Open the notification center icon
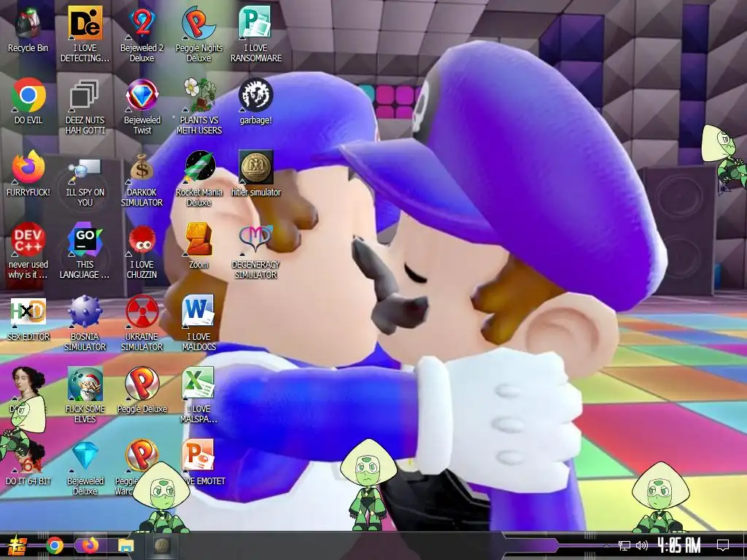This screenshot has width=747, height=560. [x=723, y=545]
